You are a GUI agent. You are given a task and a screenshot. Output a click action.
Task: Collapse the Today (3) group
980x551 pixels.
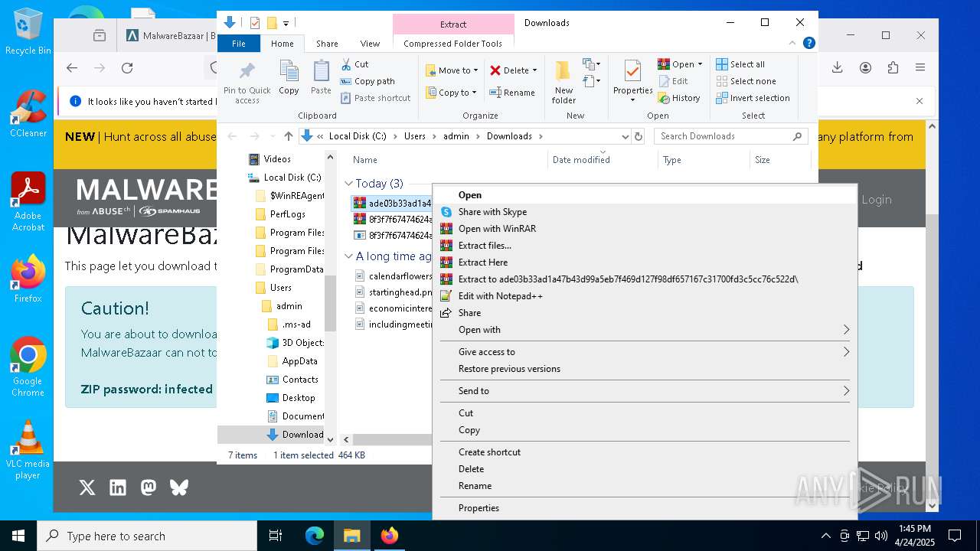tap(349, 184)
